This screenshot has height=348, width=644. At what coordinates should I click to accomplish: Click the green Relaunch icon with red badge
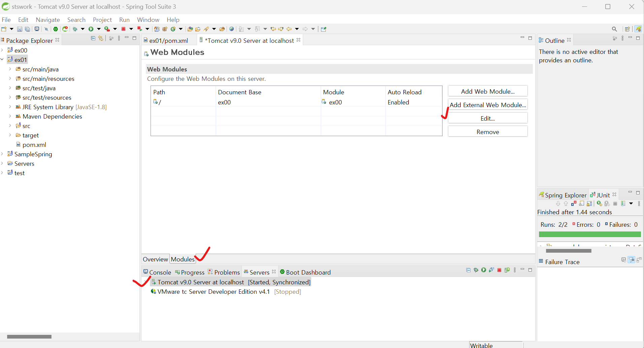[65, 29]
